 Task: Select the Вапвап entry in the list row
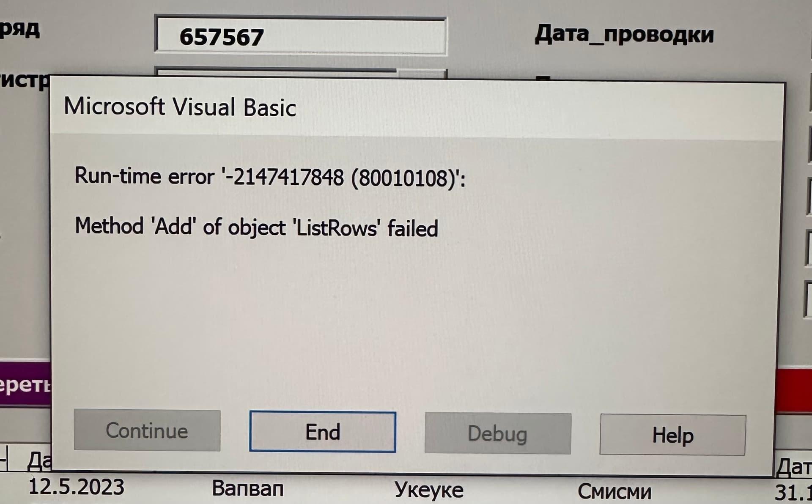tap(247, 488)
